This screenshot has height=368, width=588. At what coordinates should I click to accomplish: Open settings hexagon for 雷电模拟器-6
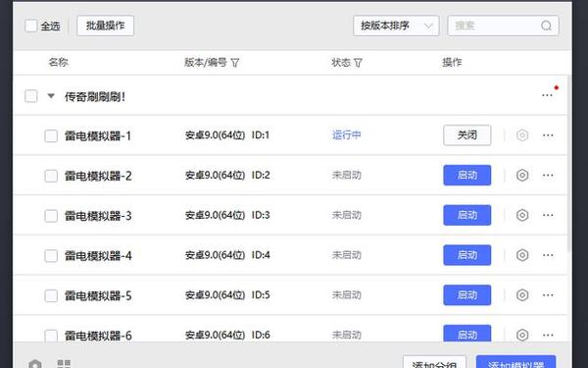coord(522,335)
